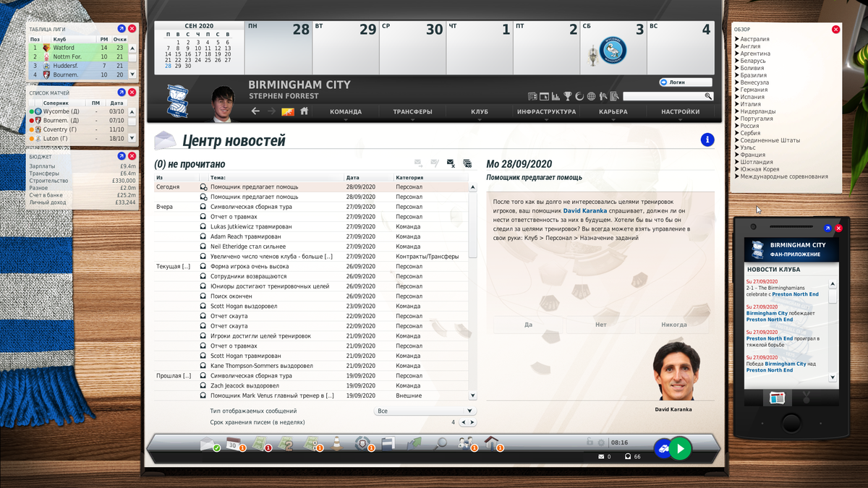Screen dimensions: 868x488
Task: Open message Форма игрока очень высока
Action: [249, 266]
